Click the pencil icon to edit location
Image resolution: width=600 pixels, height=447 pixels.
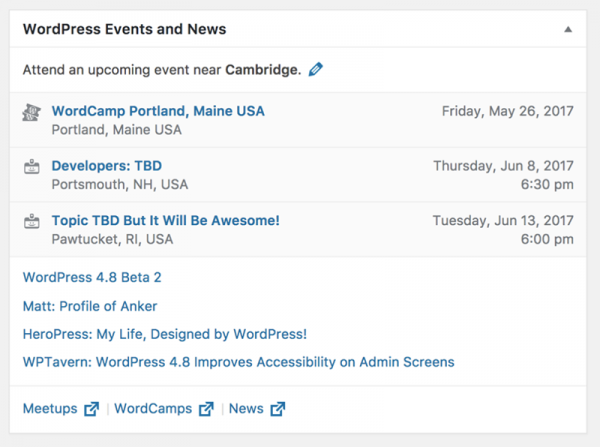[x=316, y=70]
